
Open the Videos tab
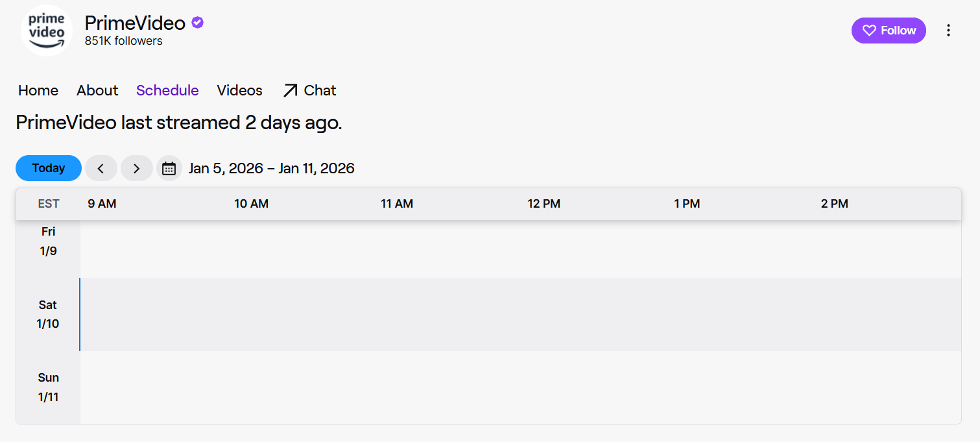(x=239, y=91)
